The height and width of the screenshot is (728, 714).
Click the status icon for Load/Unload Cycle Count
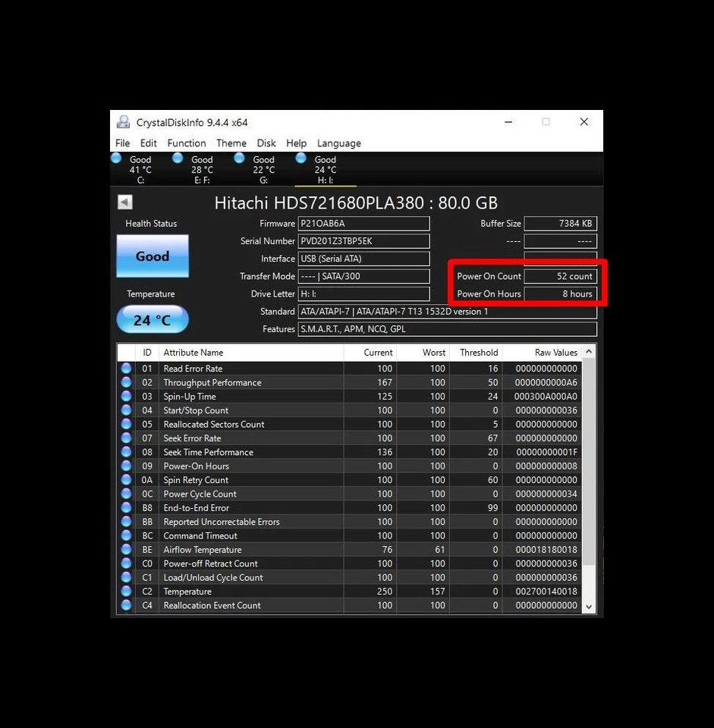coord(126,577)
